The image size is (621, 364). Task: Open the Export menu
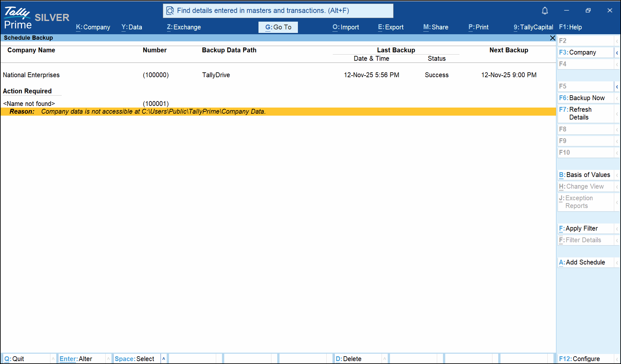point(391,27)
